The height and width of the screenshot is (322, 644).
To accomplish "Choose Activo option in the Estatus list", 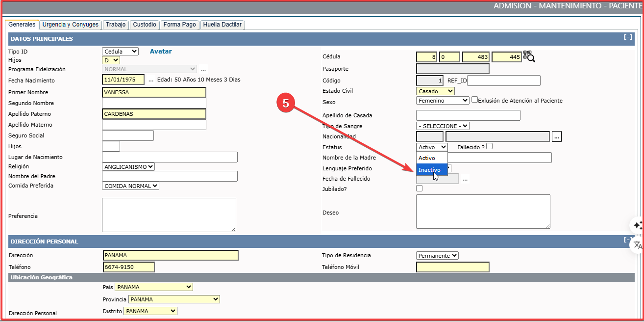I will tap(427, 158).
